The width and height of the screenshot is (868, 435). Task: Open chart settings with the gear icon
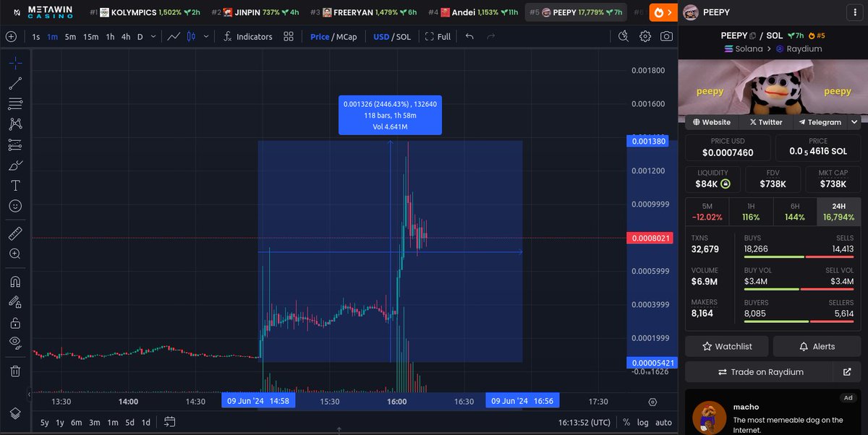[644, 36]
